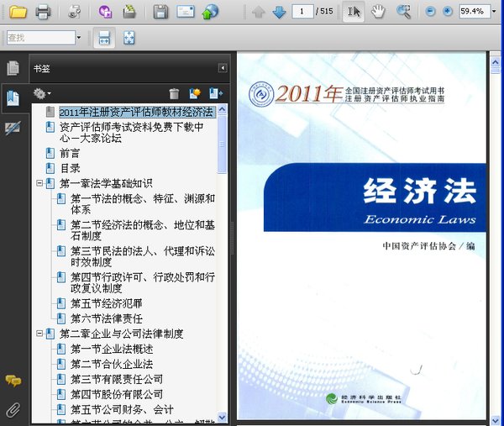Go to the next page with the blue down arrow

pyautogui.click(x=279, y=13)
